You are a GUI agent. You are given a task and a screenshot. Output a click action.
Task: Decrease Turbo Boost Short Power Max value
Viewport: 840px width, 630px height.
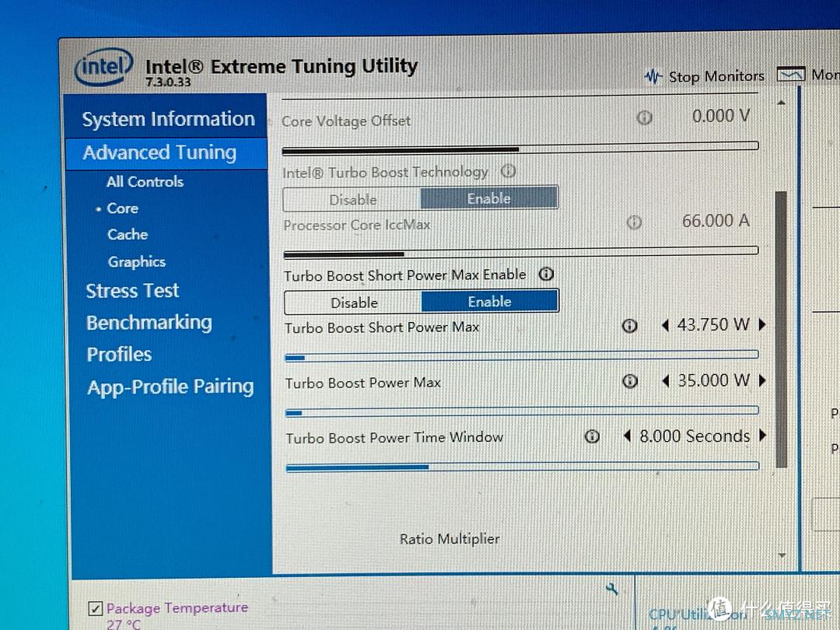pyautogui.click(x=665, y=325)
